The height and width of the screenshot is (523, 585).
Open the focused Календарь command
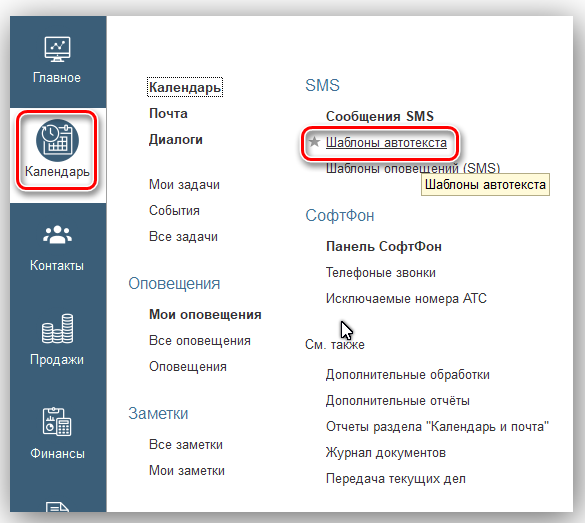(185, 87)
